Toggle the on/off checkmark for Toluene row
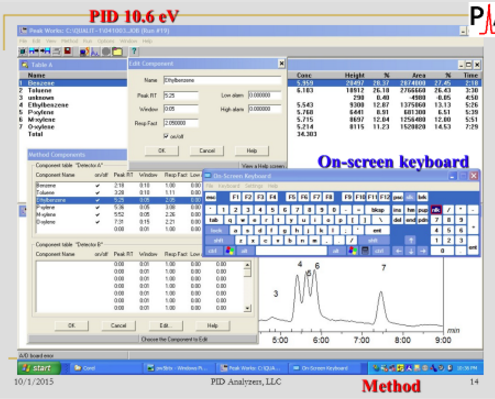Viewport: 495px width, 399px height. [x=98, y=193]
